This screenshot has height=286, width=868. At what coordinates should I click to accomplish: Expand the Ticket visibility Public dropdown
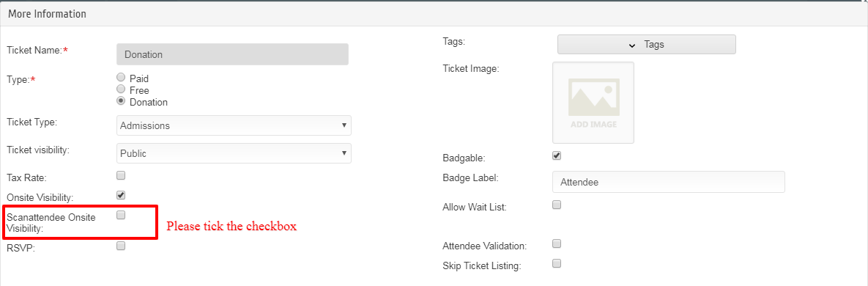coord(234,153)
